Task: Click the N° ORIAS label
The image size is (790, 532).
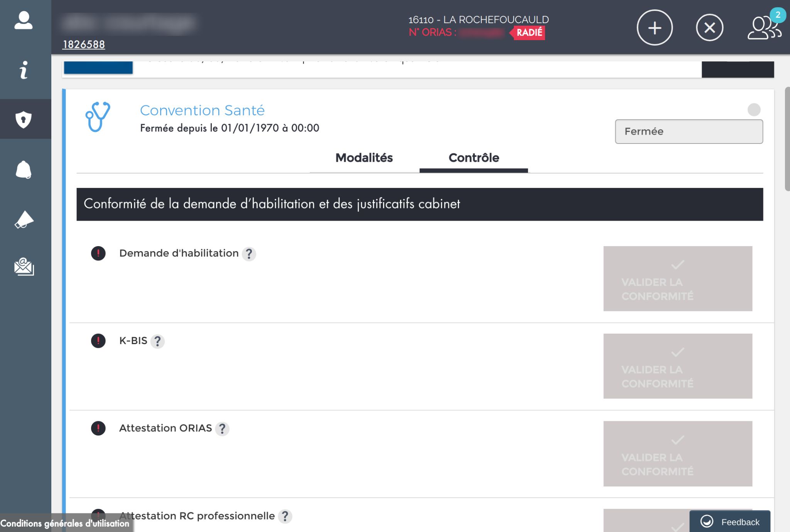Action: [x=432, y=32]
